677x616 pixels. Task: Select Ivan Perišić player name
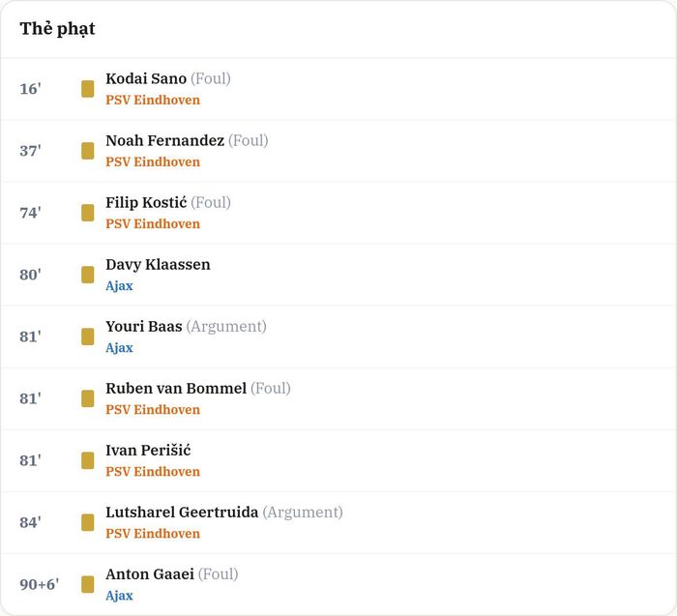[x=148, y=451]
